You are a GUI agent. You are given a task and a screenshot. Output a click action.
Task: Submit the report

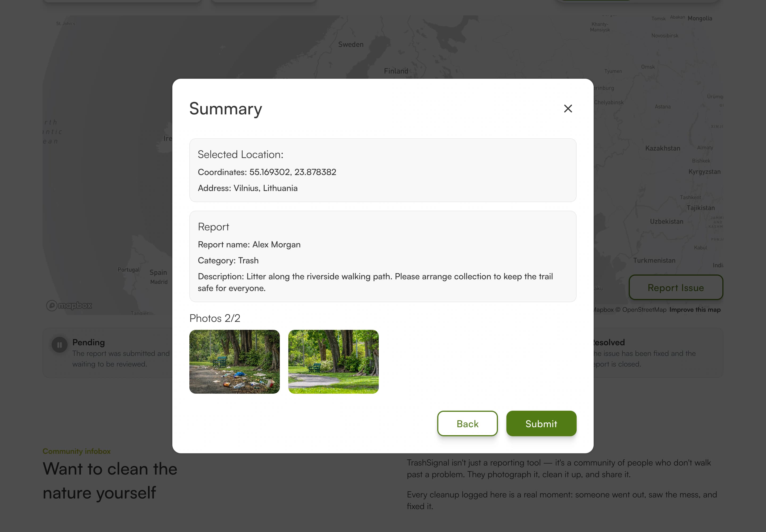point(541,423)
